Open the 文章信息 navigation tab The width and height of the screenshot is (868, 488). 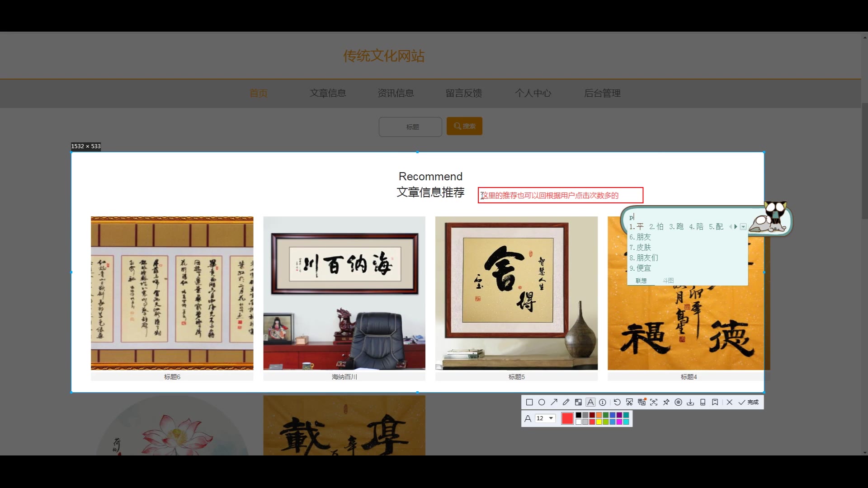tap(328, 93)
